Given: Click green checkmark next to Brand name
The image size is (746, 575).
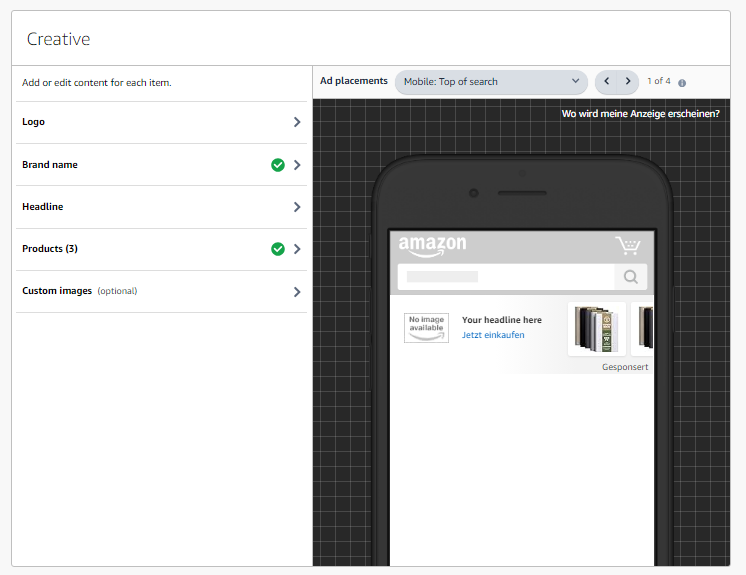Looking at the screenshot, I should [x=278, y=165].
